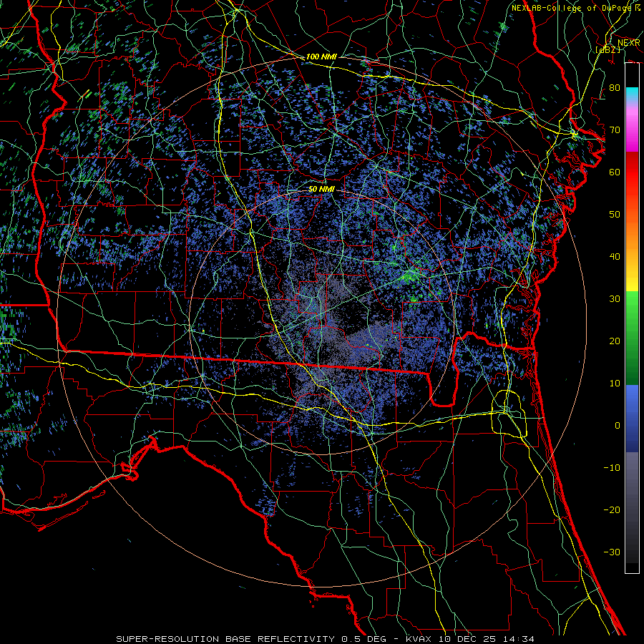Click the green band of color bar

pos(632,338)
